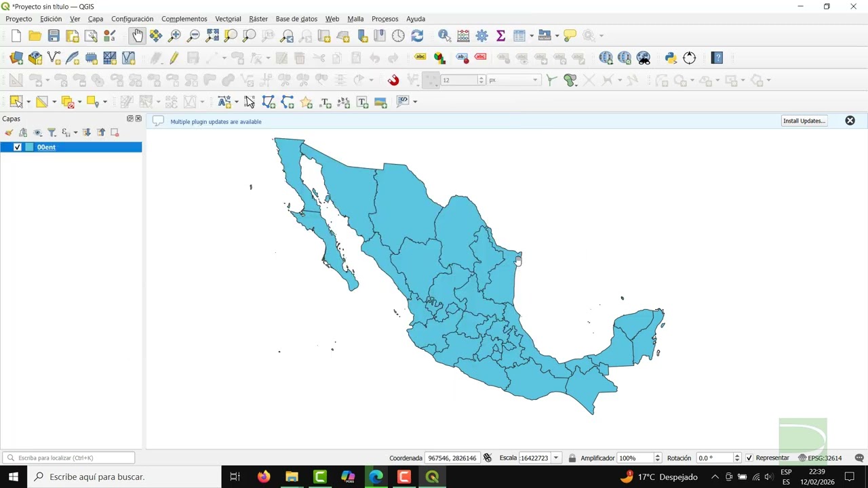Screen dimensions: 868x488
Task: Create a new project with blank page icon
Action: pyautogui.click(x=16, y=36)
